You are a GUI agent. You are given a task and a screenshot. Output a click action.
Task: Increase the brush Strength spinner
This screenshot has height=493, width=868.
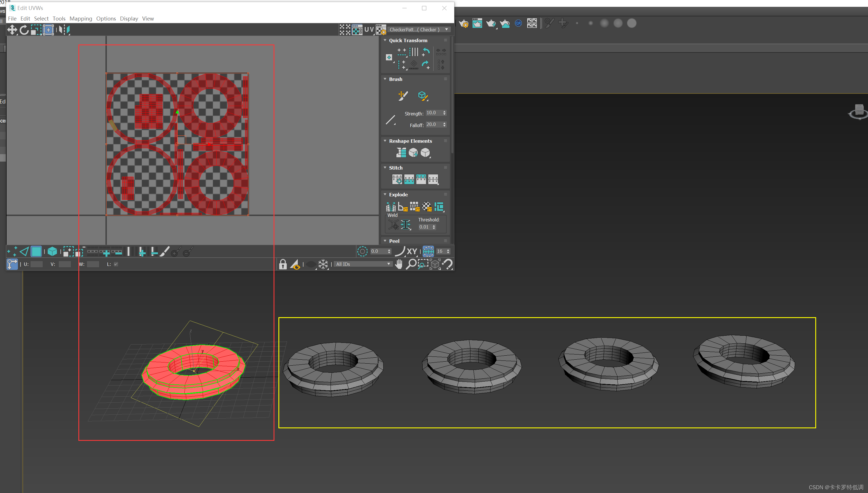tap(445, 111)
